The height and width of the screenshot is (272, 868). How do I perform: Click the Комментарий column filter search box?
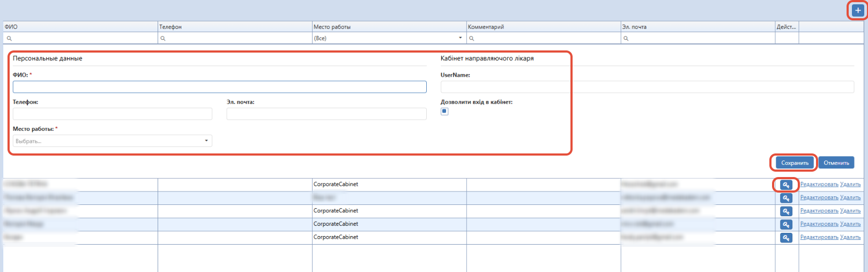coord(544,38)
